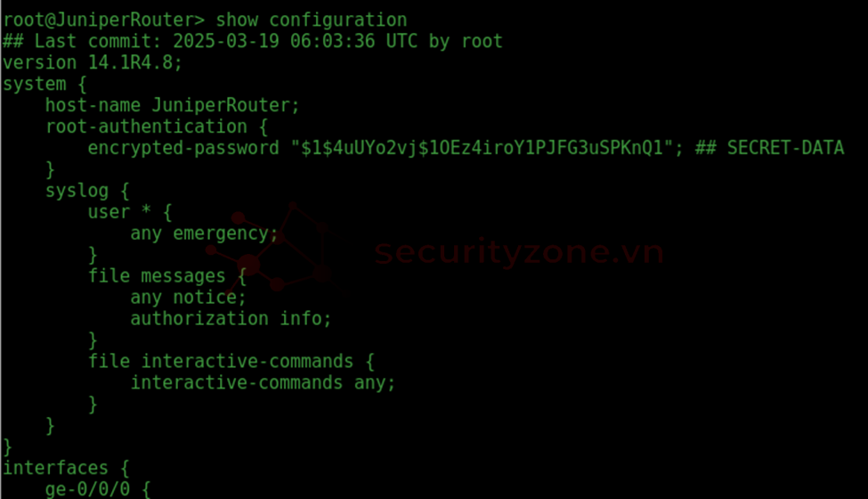
Task: Click the 'interfaces {' block header
Action: tap(66, 468)
